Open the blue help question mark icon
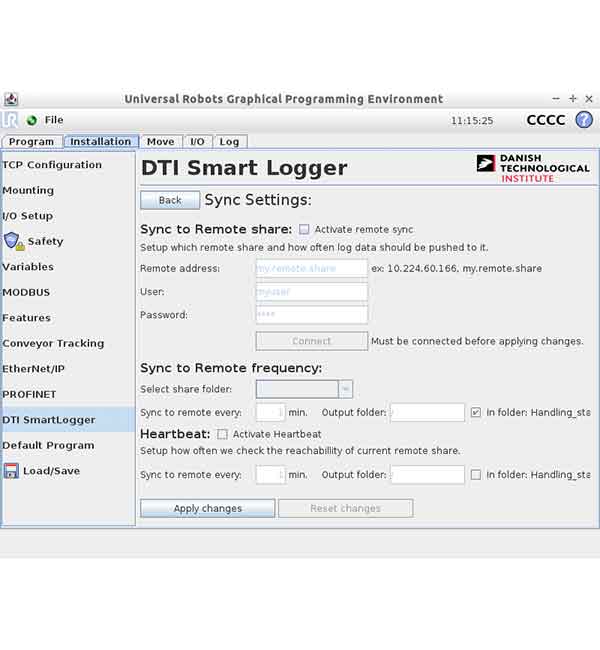Viewport: 600px width, 650px height. pos(584,120)
